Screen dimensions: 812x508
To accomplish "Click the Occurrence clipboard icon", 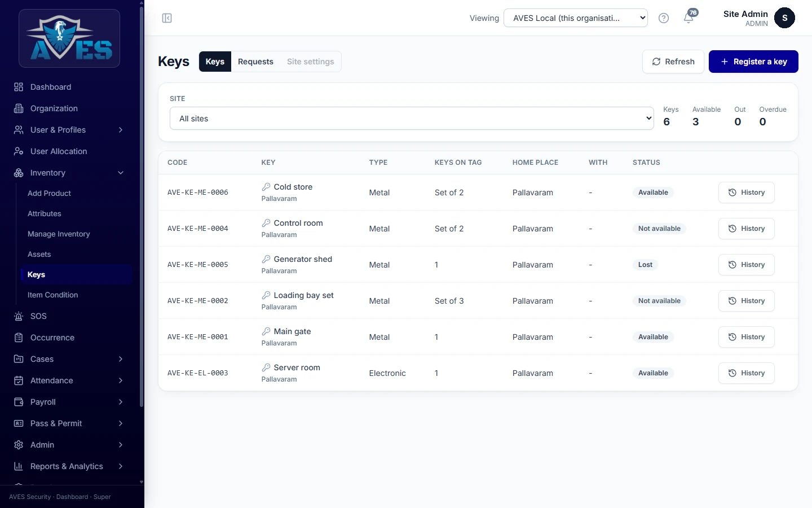I will point(19,338).
